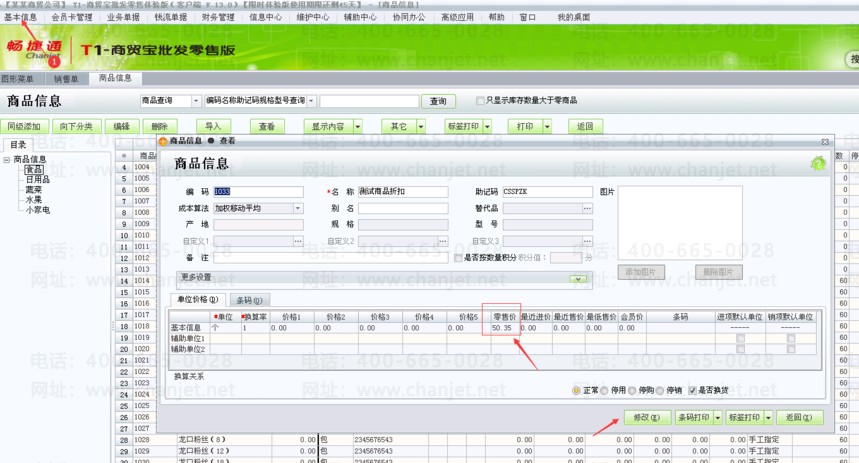
Task: Click the 添加图片 button
Action: tap(641, 272)
